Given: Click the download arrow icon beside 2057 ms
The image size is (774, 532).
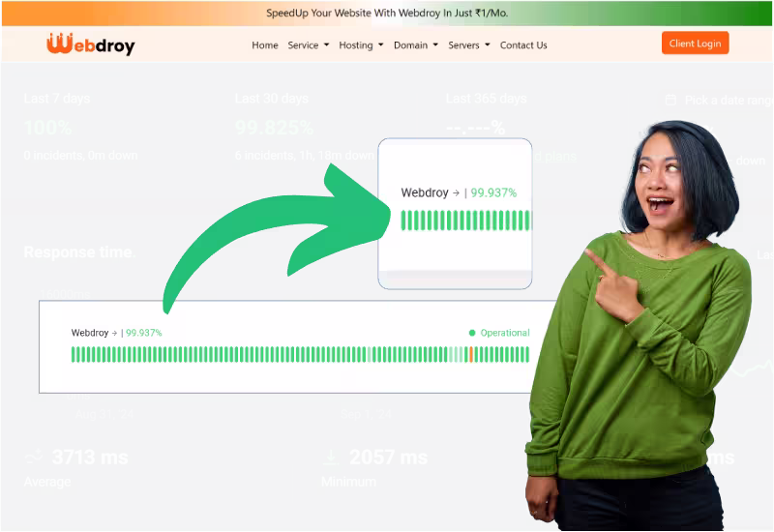Looking at the screenshot, I should click(x=331, y=457).
